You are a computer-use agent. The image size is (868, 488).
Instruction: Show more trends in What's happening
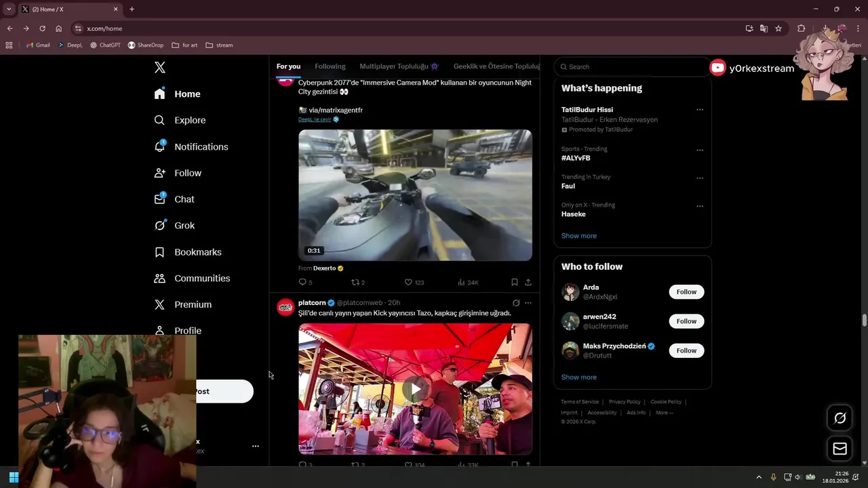[x=579, y=236]
